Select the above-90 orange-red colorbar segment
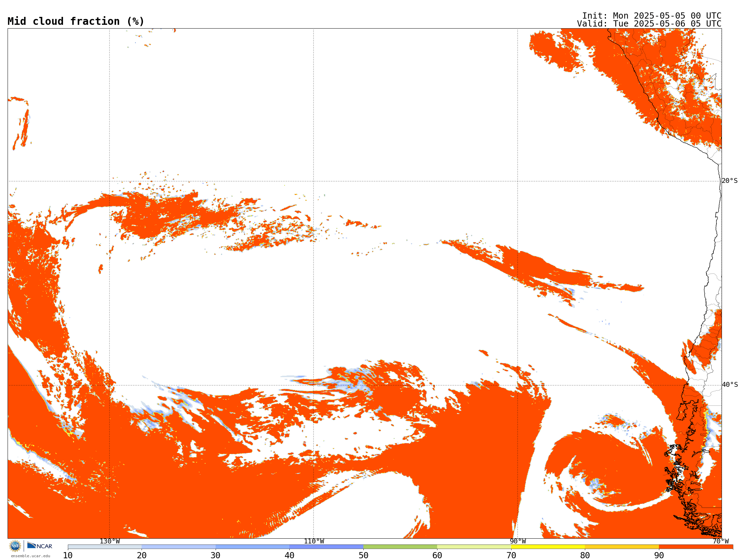This screenshot has width=744, height=560. [696, 547]
